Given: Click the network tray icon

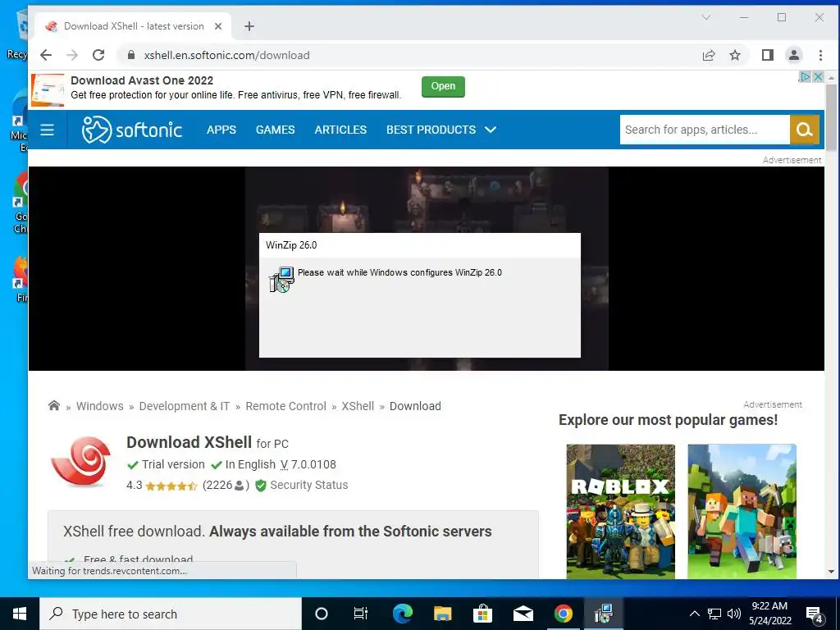Looking at the screenshot, I should pyautogui.click(x=714, y=614).
